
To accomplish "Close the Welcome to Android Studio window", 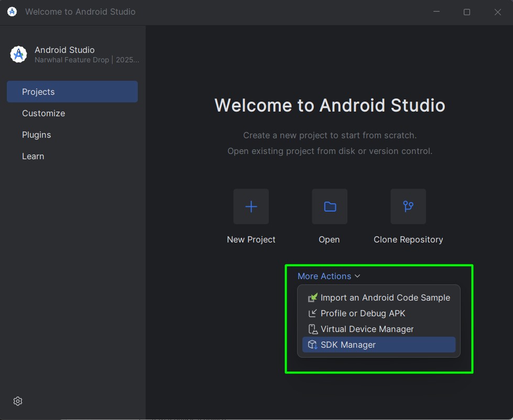I will [498, 12].
